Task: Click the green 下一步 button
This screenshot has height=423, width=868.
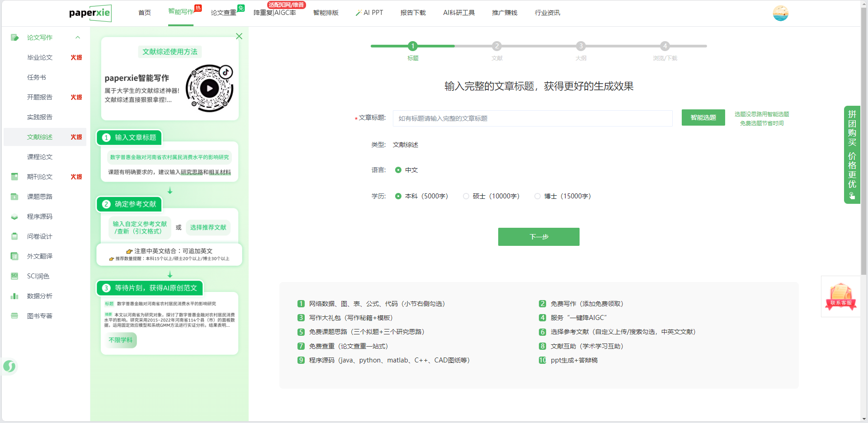Action: [538, 237]
